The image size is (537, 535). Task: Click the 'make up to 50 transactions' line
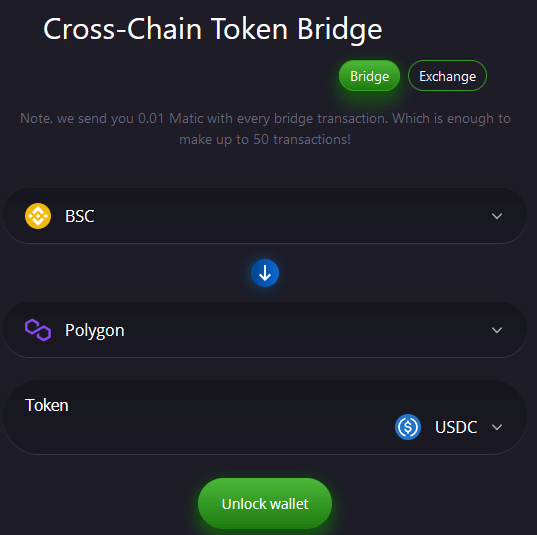[x=265, y=140]
